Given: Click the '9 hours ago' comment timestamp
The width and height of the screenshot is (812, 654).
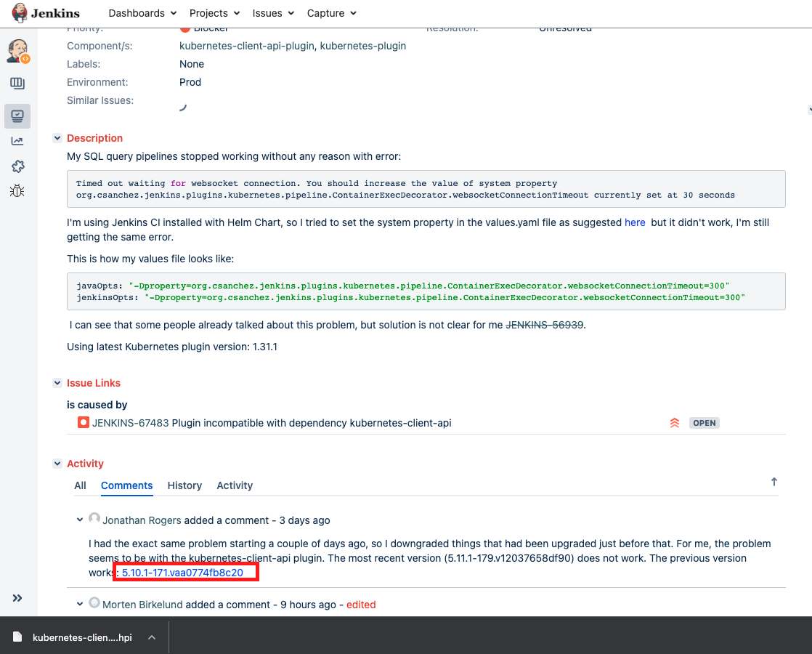Looking at the screenshot, I should click(308, 605).
